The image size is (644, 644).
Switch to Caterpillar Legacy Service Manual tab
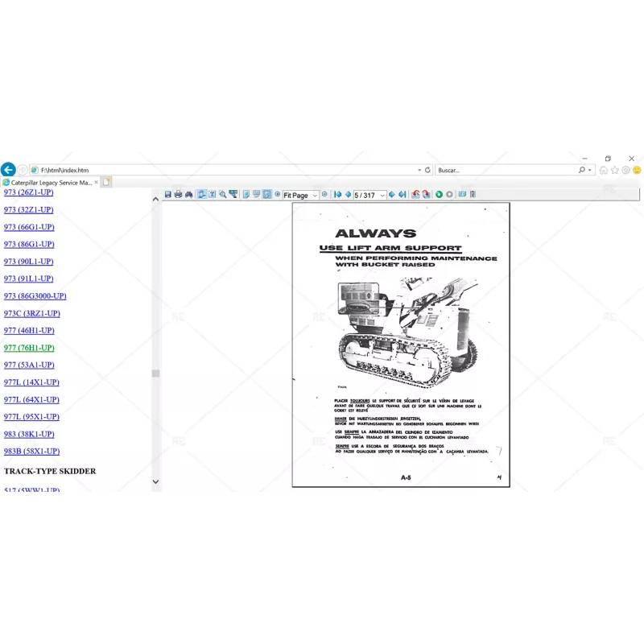point(52,183)
